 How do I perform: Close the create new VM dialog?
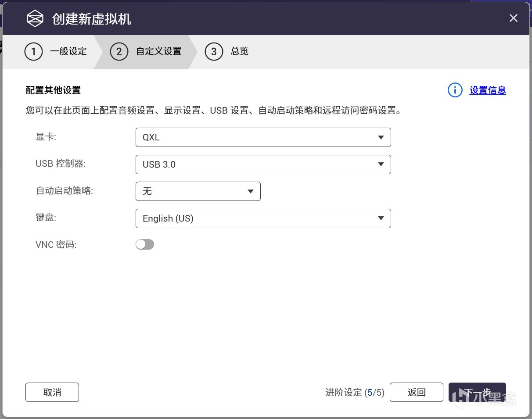click(x=513, y=18)
